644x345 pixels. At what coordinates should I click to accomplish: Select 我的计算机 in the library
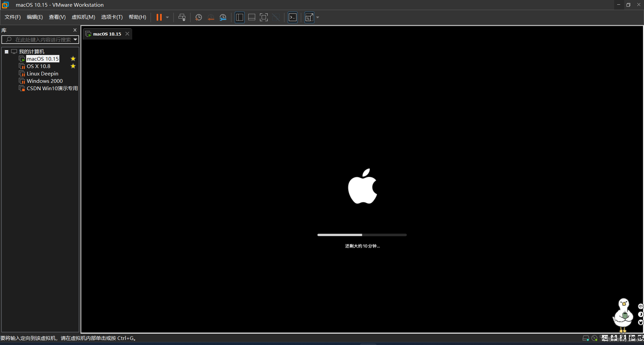(32, 52)
